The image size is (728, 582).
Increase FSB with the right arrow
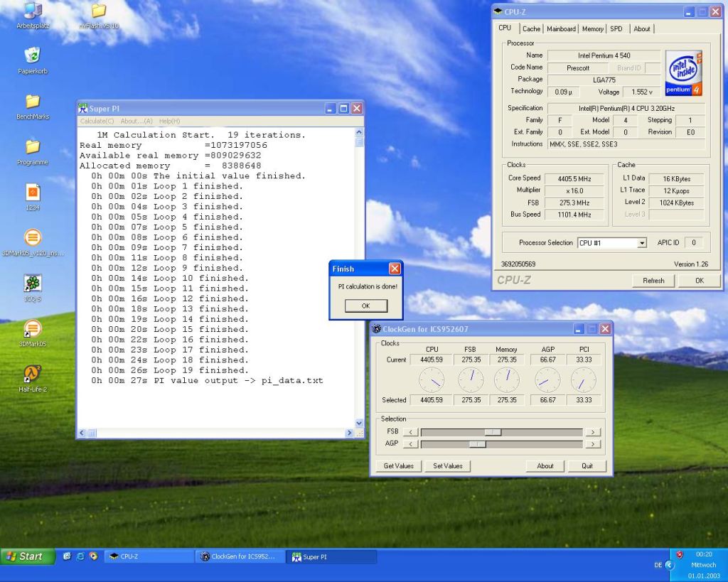tap(592, 432)
